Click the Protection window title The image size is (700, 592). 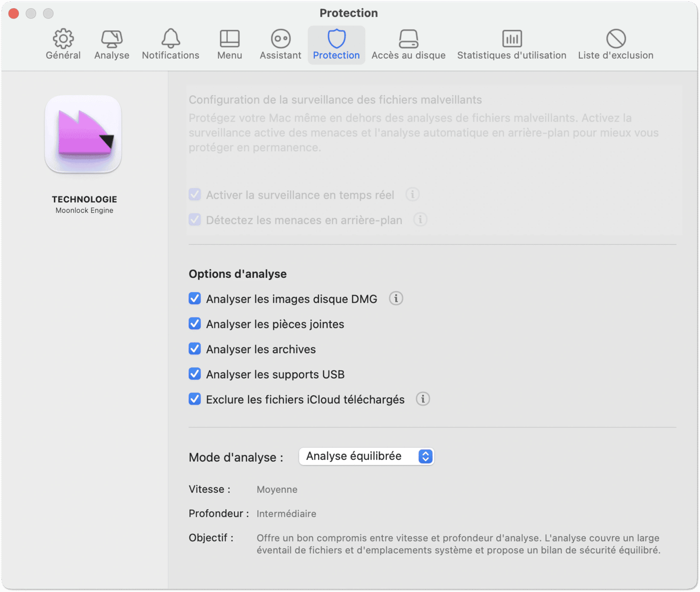[x=349, y=13]
